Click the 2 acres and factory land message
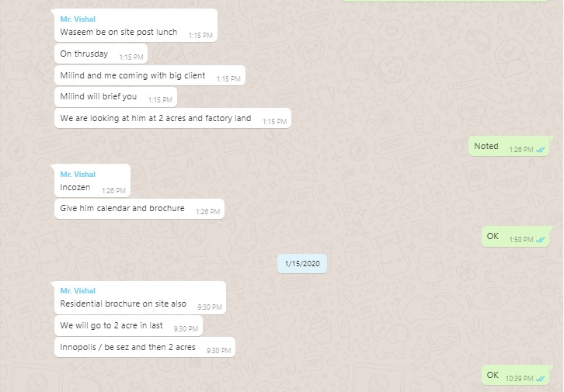The height and width of the screenshot is (392, 564). [172, 118]
